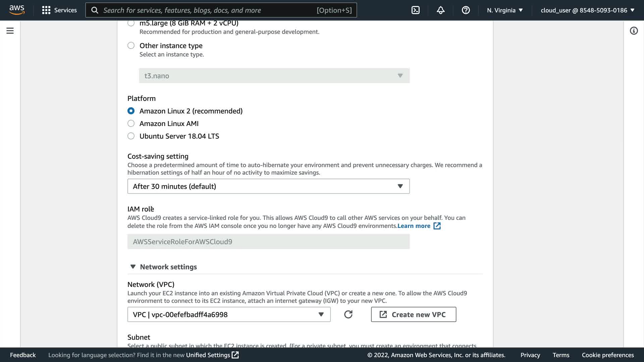Expand the left hamburger navigation menu
Screen dimensions: 644x362
pos(10,31)
